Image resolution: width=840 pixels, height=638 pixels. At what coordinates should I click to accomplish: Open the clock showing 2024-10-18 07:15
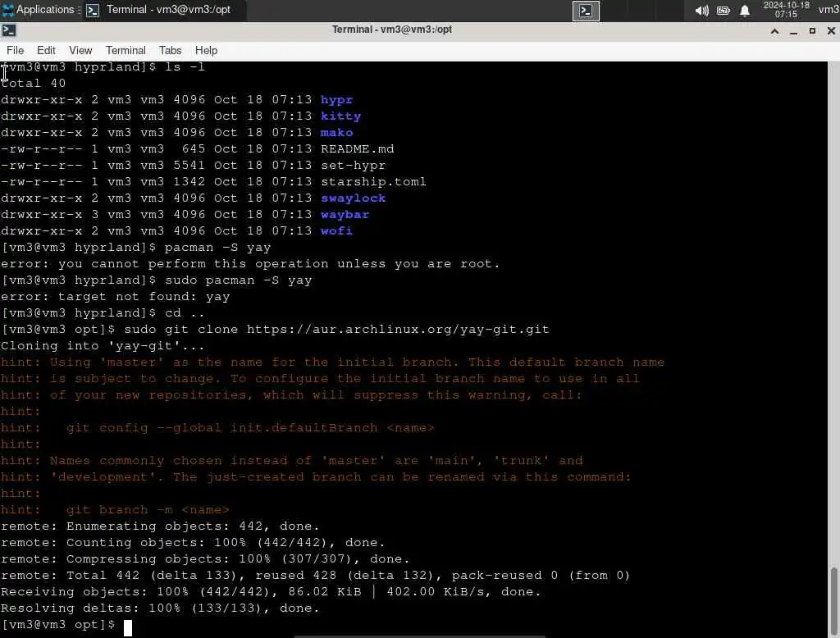(786, 10)
